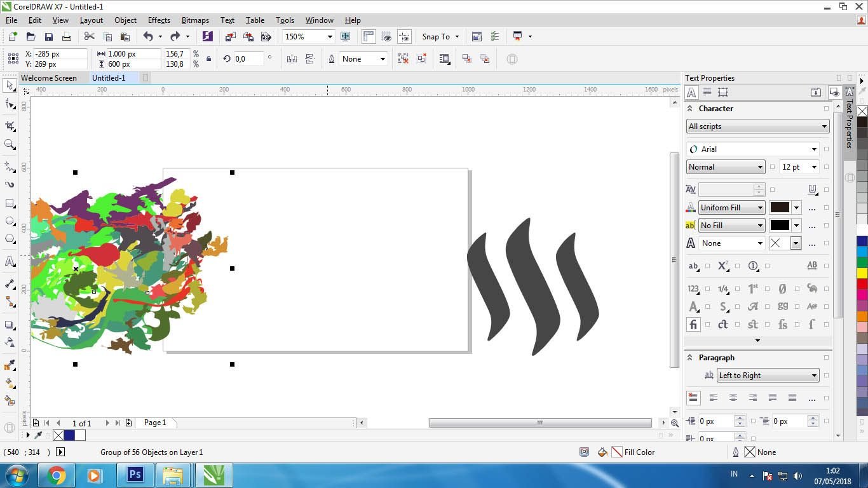Open the Snap To dropdown
This screenshot has height=488, width=868.
(x=457, y=37)
